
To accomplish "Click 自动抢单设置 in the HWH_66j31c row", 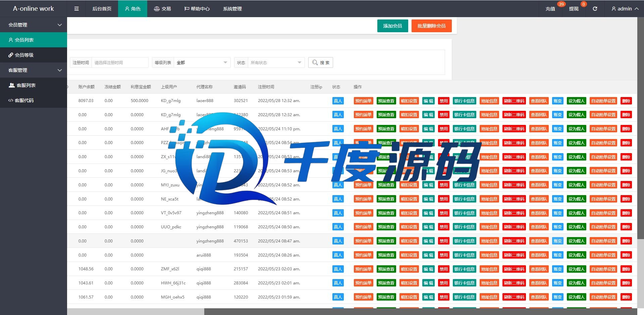I will pyautogui.click(x=603, y=283).
